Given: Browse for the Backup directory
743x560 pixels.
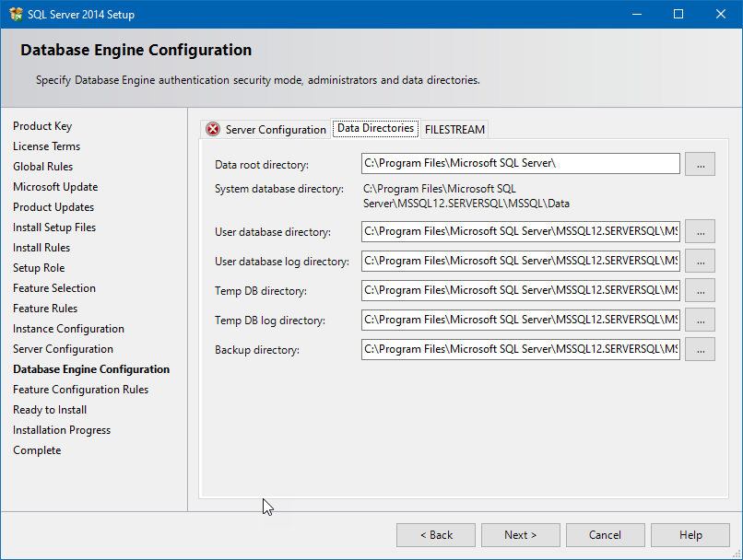Looking at the screenshot, I should point(700,349).
